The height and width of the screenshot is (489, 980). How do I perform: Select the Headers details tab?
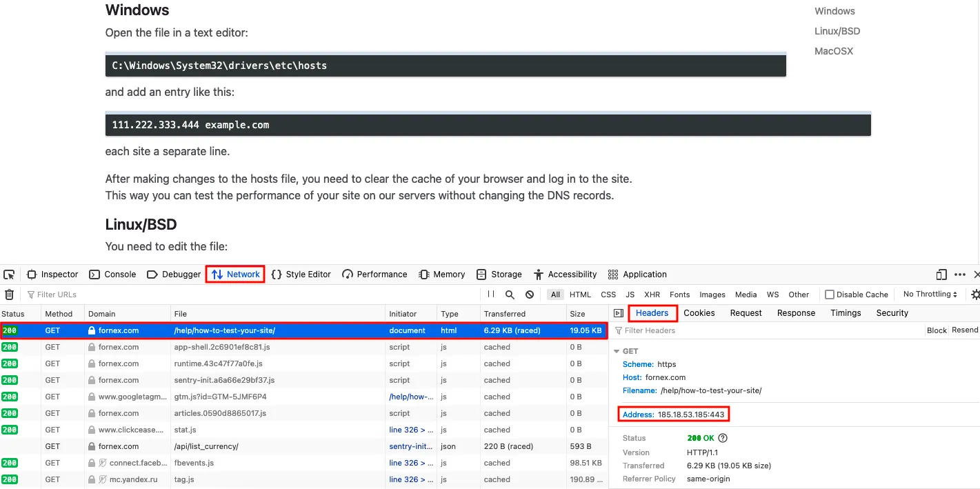point(652,313)
